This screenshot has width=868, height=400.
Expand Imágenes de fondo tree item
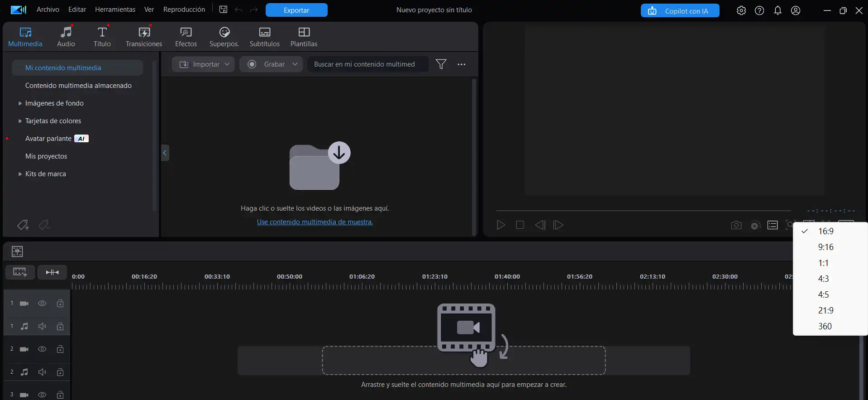pyautogui.click(x=20, y=103)
